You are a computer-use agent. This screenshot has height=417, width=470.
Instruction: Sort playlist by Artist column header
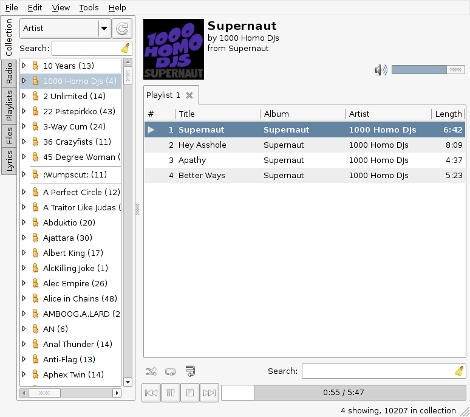click(388, 114)
